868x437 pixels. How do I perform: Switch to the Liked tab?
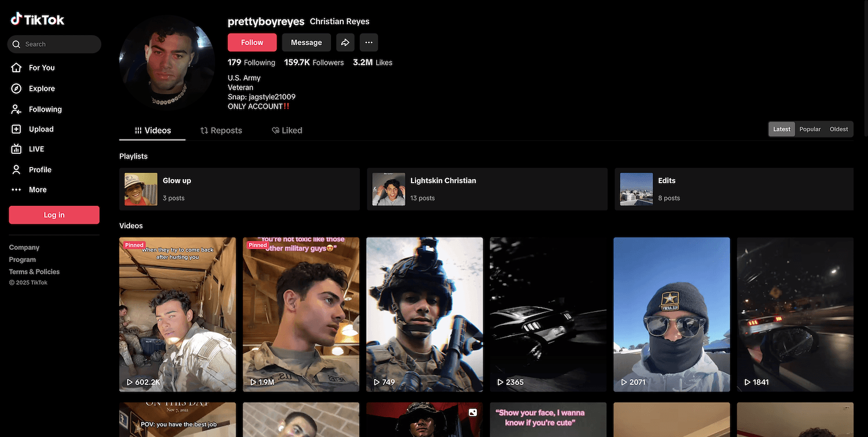point(287,131)
